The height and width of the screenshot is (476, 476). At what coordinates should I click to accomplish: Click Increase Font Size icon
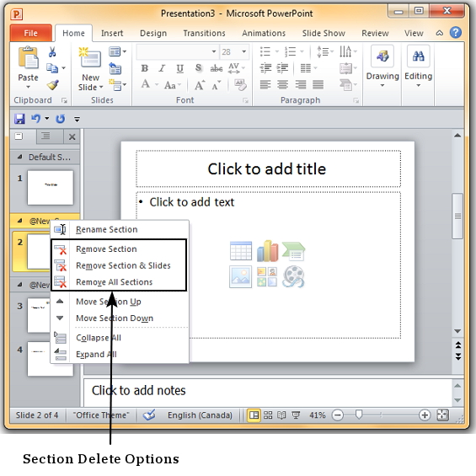[199, 85]
